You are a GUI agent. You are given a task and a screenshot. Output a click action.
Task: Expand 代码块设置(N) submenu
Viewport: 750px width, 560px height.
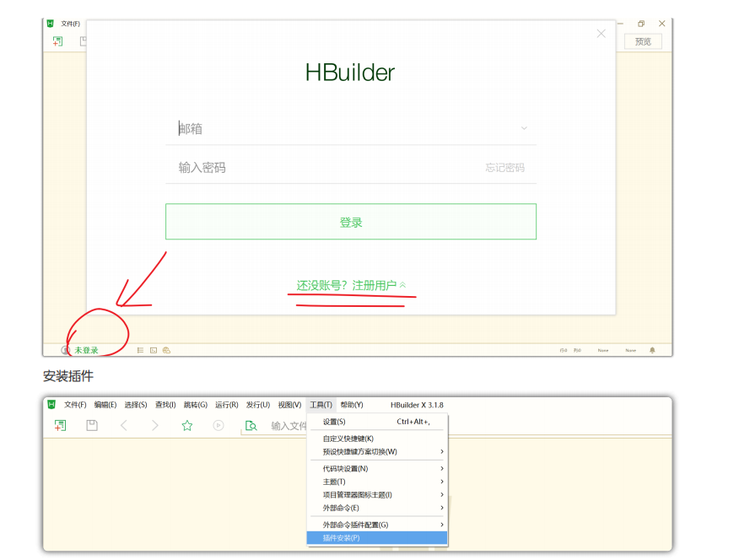[377, 468]
